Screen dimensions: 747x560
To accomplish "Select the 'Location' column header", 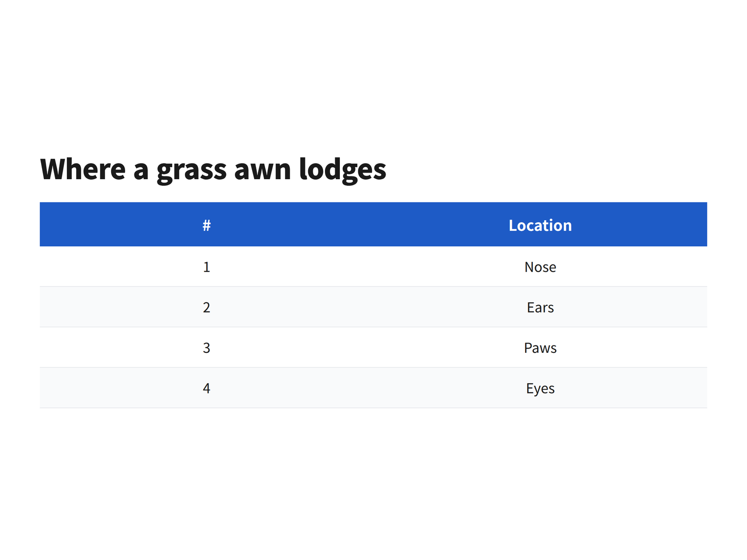I will pos(540,225).
